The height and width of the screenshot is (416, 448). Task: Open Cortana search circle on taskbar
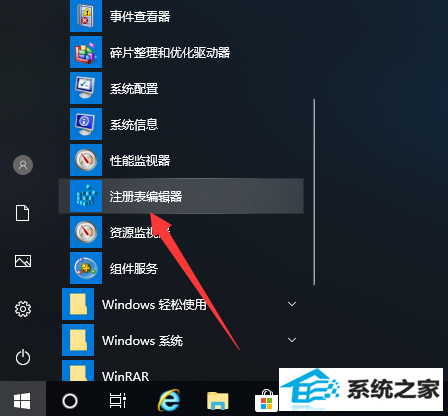70,401
